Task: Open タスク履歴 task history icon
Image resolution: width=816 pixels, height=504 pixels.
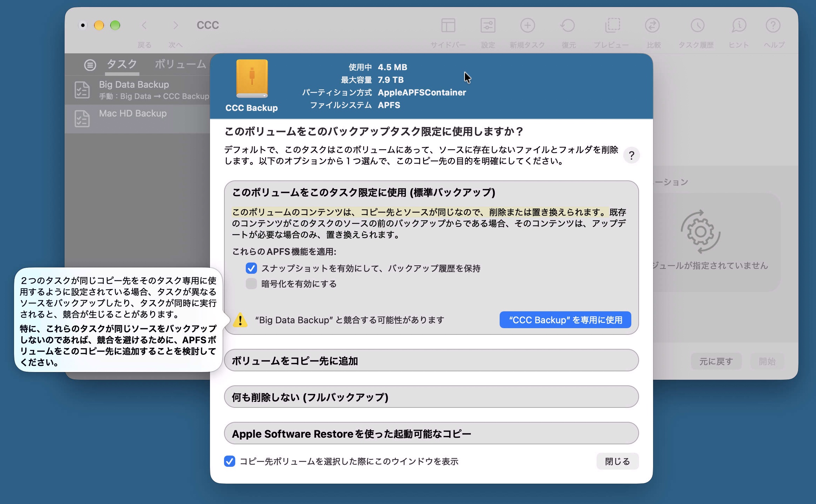Action: tap(697, 26)
